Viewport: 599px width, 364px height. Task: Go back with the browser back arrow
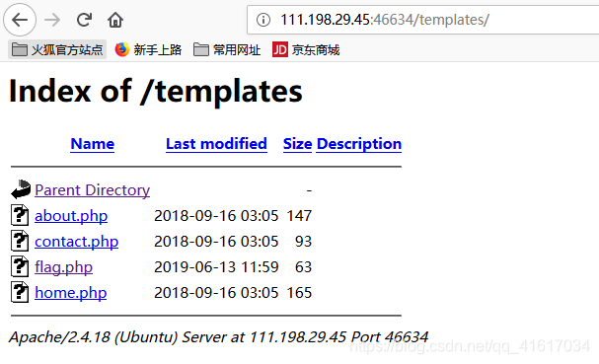pos(20,20)
